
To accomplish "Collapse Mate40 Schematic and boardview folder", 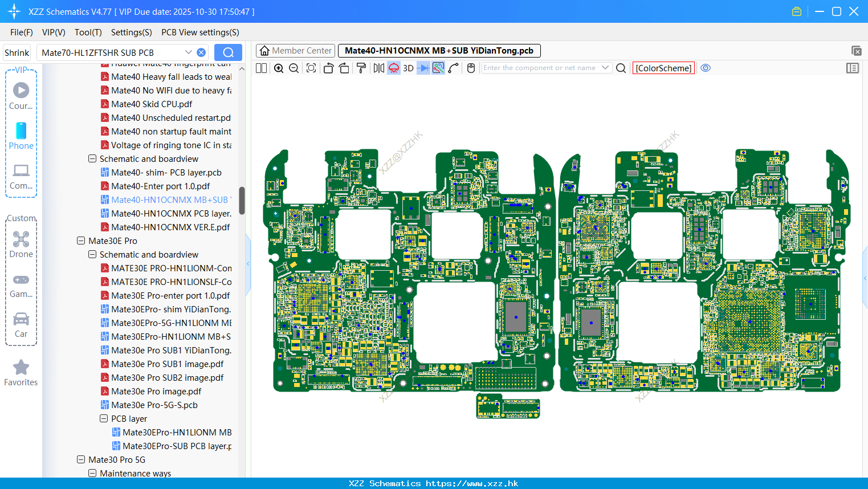I will point(92,159).
